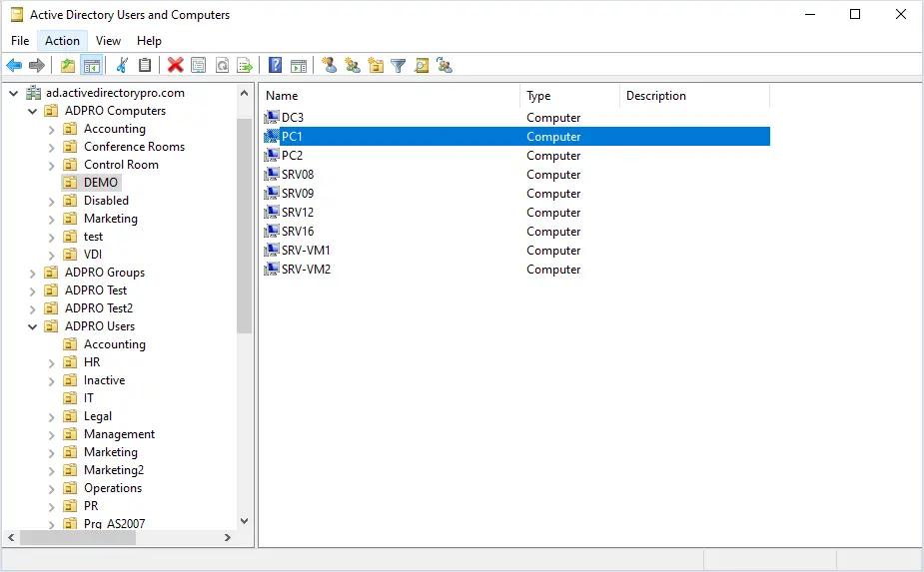The height and width of the screenshot is (572, 924).
Task: Sort by the Type column header
Action: tap(569, 96)
